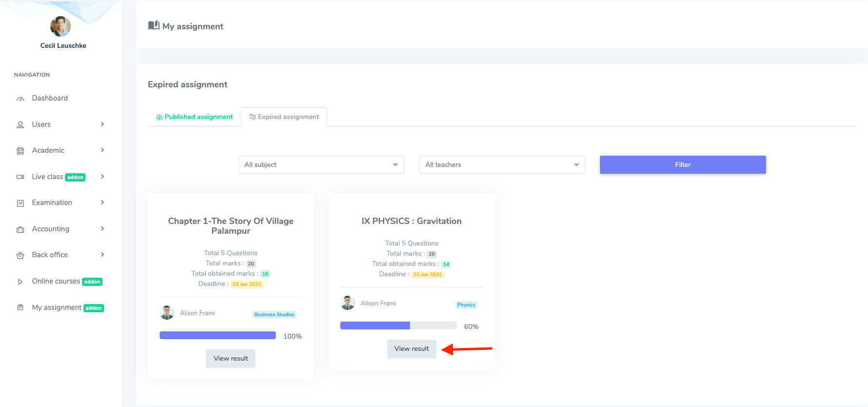Open the All subject dropdown
Screen dimensions: 868x407
[321, 165]
